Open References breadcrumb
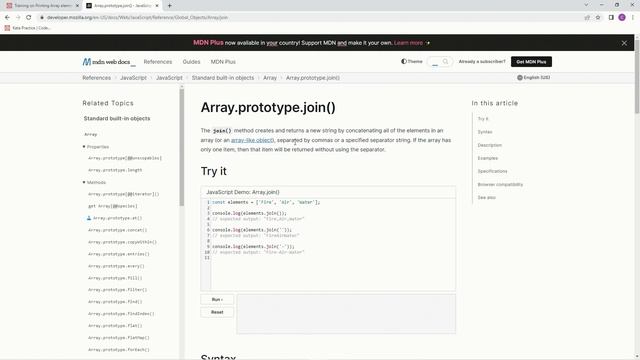Viewport: 640px width, 360px height. (96, 78)
